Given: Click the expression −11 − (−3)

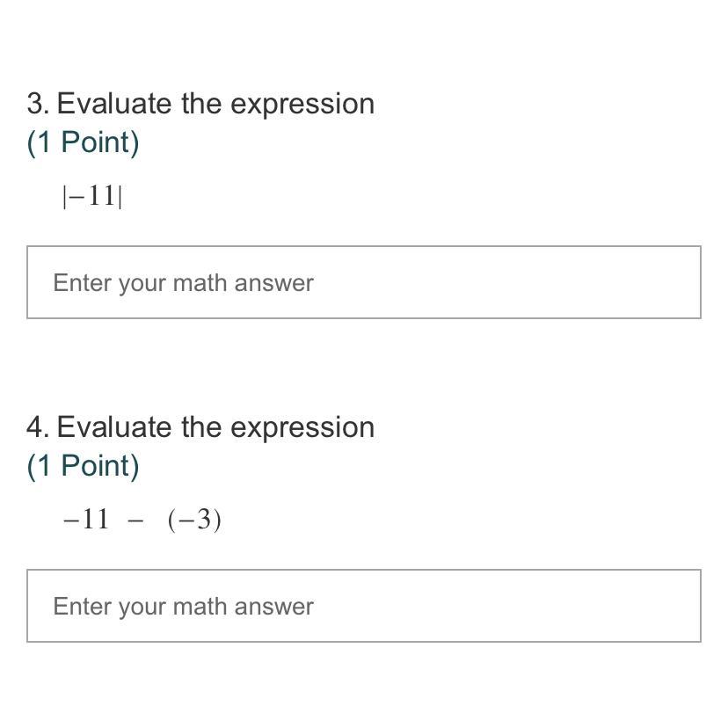Looking at the screenshot, I should [142, 520].
